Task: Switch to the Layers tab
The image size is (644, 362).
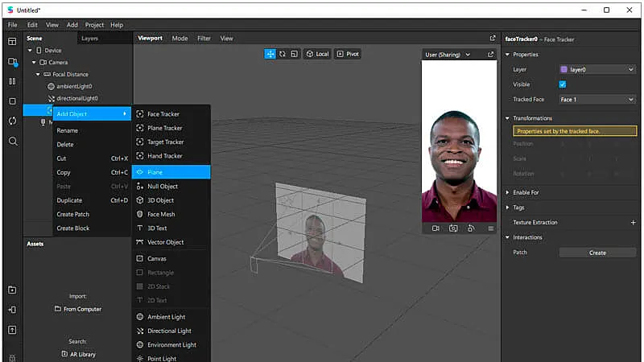Action: click(x=89, y=38)
